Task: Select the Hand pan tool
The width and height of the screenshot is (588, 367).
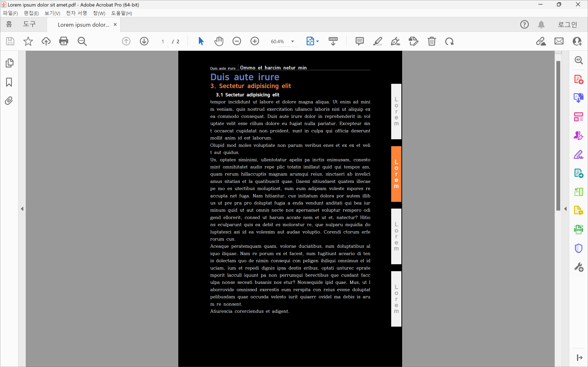Action: point(219,41)
